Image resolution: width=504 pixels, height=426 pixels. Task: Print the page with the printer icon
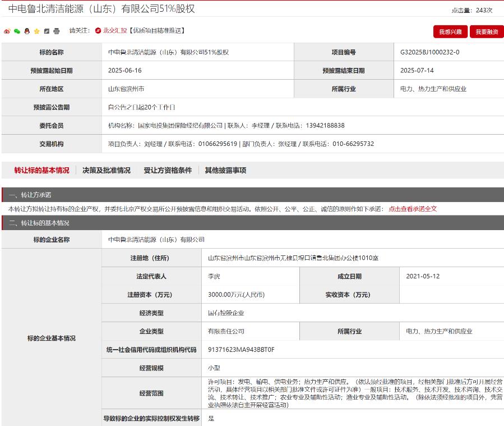coord(56,31)
